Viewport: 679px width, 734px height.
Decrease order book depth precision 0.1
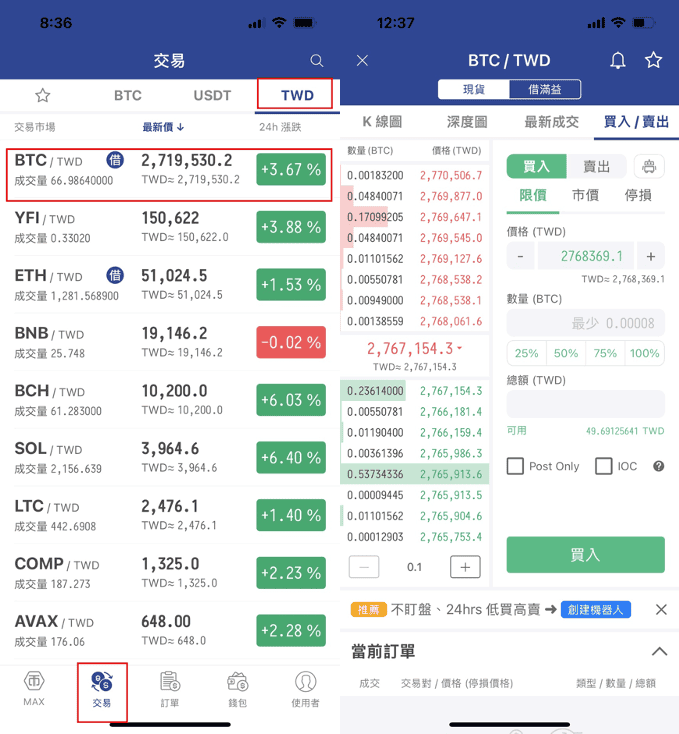(x=364, y=567)
